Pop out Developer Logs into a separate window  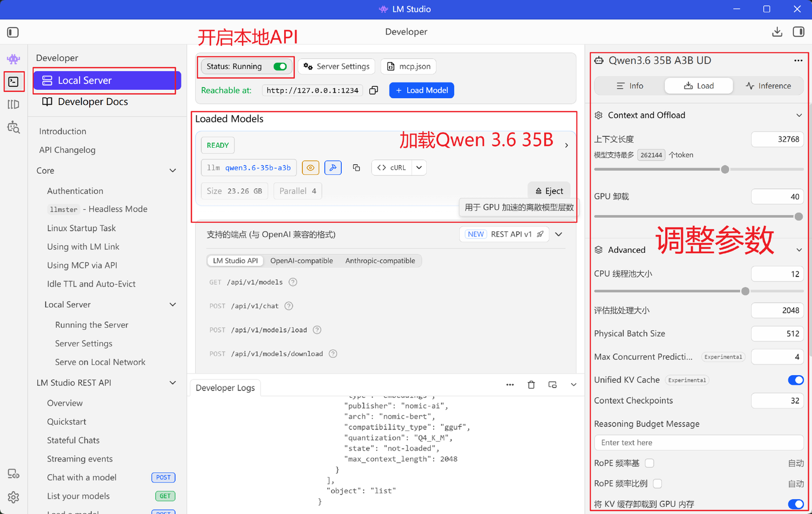coord(553,385)
